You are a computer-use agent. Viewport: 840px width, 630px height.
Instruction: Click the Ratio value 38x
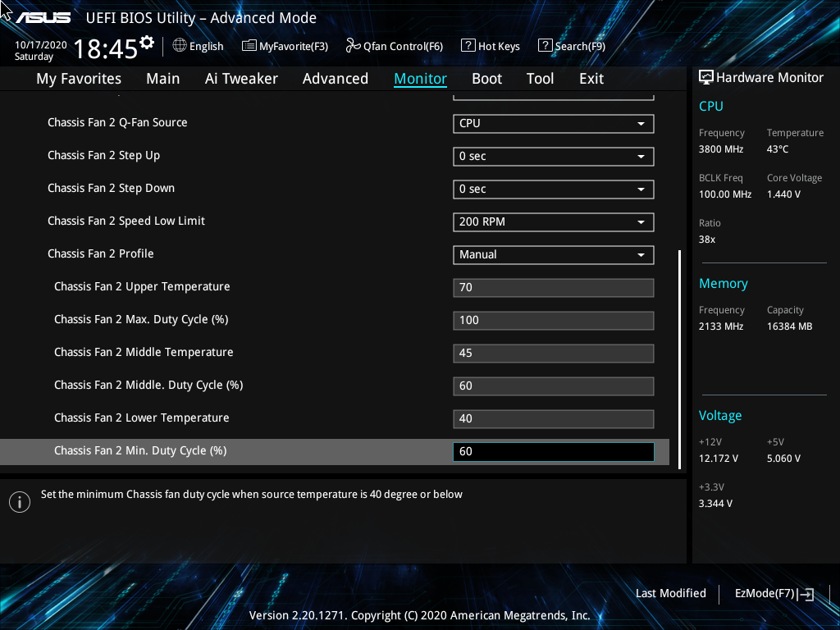coord(707,239)
